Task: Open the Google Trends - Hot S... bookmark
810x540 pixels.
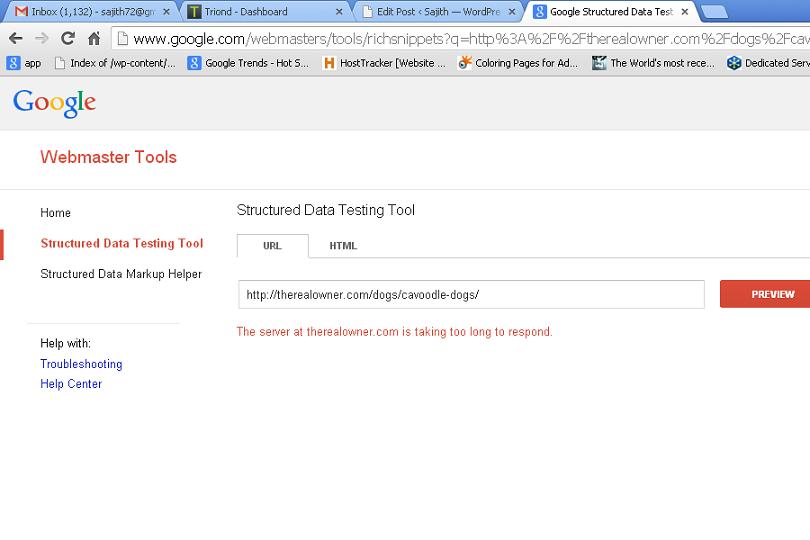Action: point(248,63)
